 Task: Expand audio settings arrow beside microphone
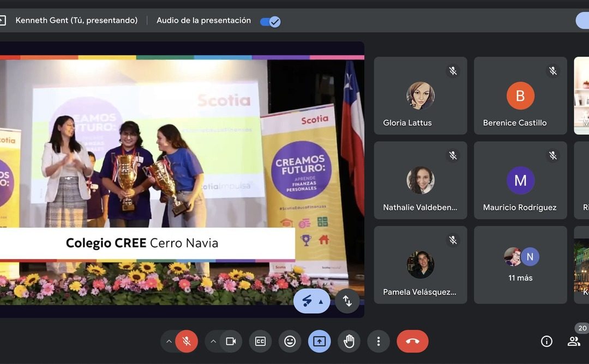tap(169, 342)
